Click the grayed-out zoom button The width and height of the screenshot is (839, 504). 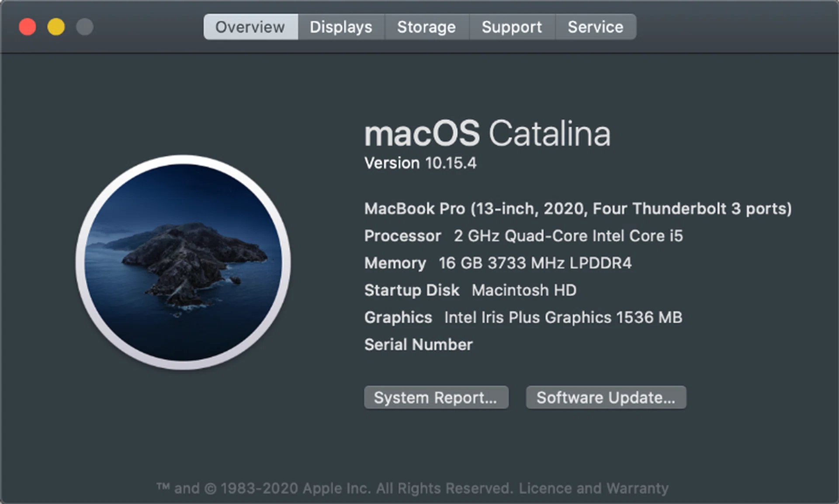pos(85,27)
